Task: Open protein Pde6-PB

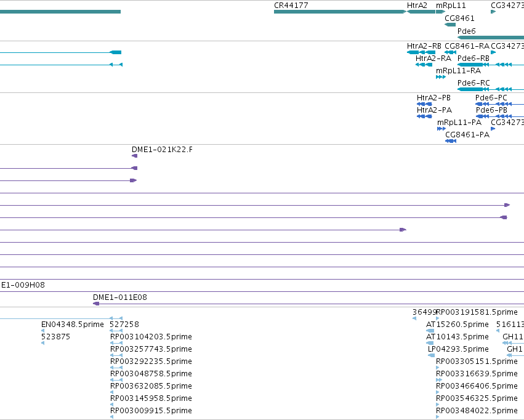Action: (491, 110)
